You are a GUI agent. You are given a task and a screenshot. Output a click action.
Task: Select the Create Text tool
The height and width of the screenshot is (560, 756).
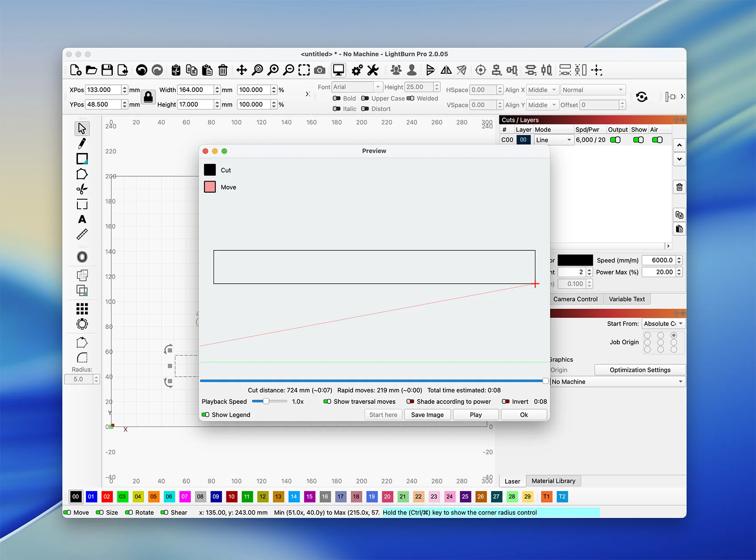[x=82, y=219]
